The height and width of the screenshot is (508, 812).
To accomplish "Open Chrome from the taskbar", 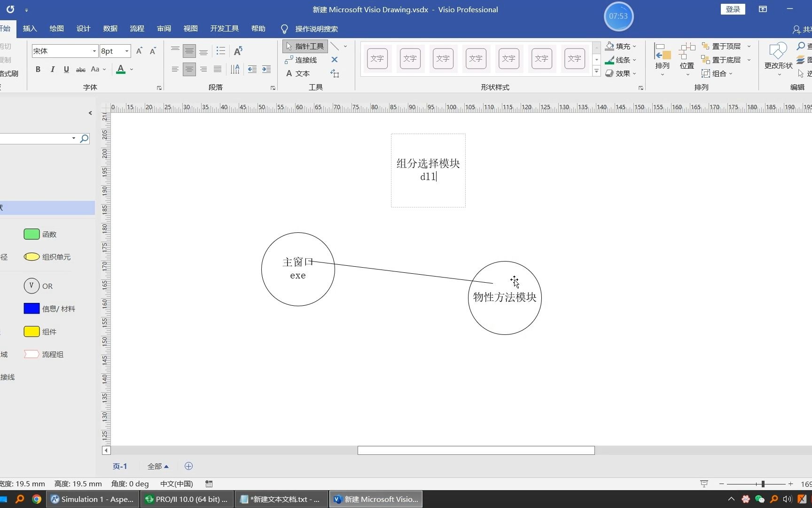I will [36, 499].
